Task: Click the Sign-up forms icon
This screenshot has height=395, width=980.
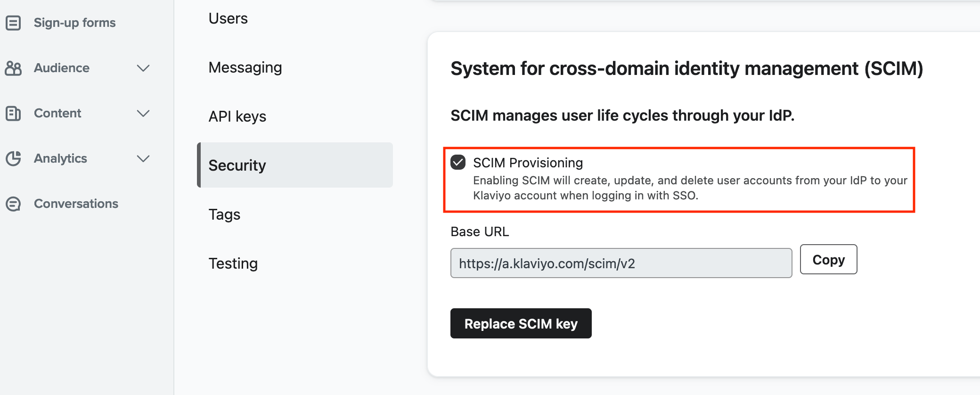Action: pos(13,23)
